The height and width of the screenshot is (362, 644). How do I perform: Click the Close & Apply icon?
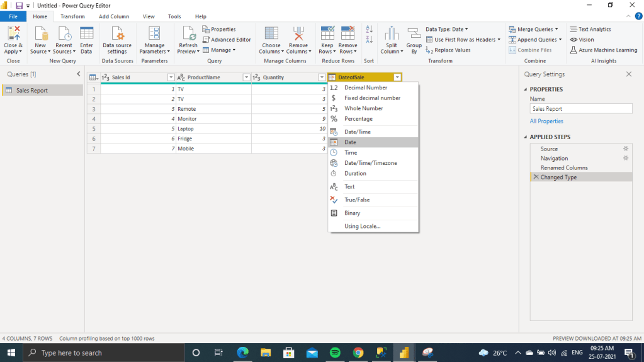(x=13, y=34)
